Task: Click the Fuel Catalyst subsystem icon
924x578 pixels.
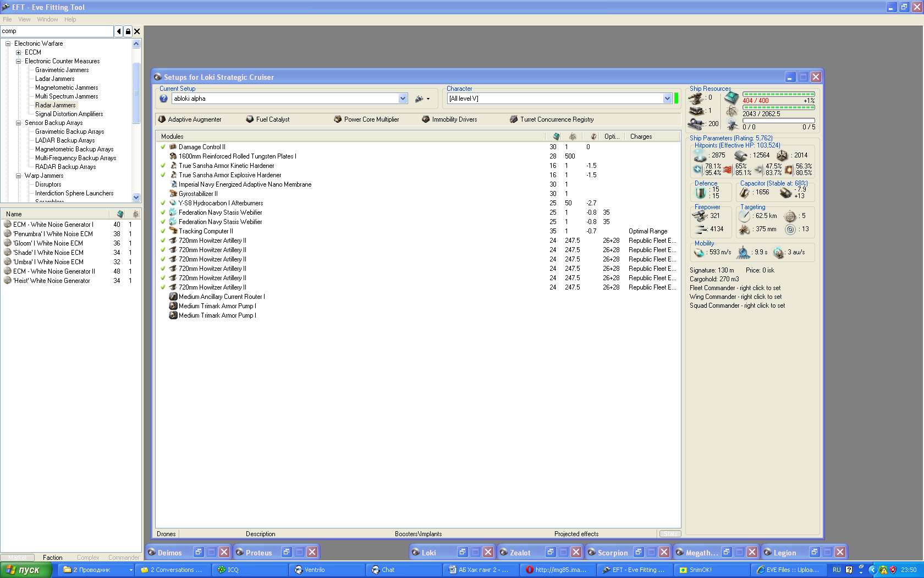Action: (x=250, y=119)
